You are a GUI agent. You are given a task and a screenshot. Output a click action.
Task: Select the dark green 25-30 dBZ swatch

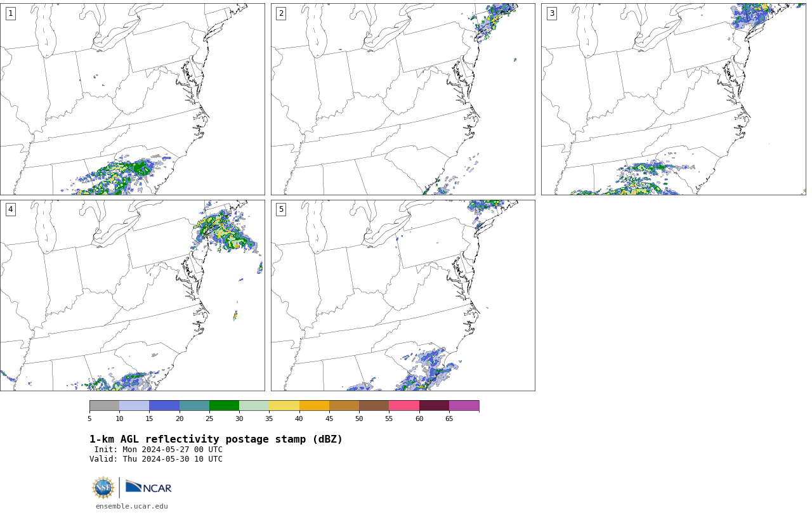click(x=224, y=406)
